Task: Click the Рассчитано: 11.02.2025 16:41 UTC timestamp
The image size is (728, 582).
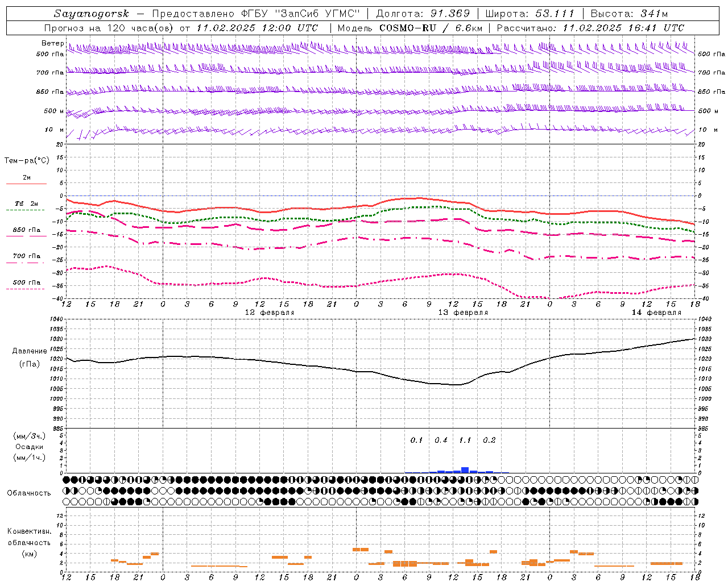Action: pyautogui.click(x=590, y=28)
